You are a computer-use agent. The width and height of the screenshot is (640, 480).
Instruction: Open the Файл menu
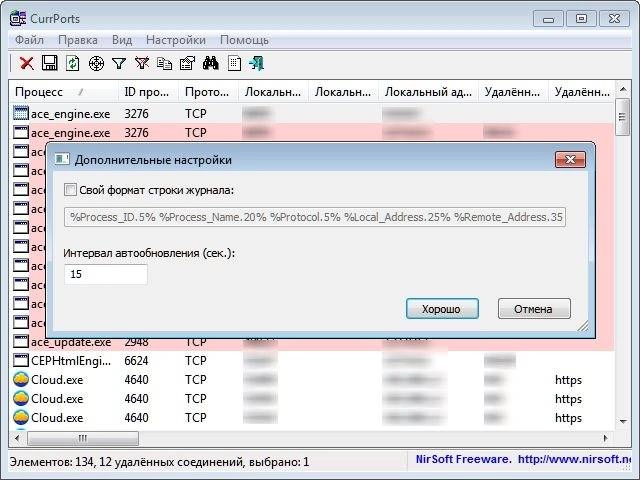(x=29, y=40)
